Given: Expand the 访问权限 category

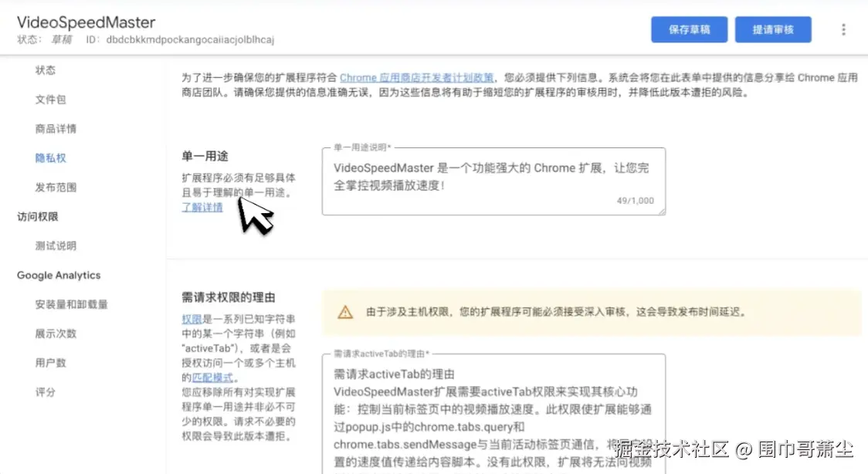Looking at the screenshot, I should pyautogui.click(x=36, y=216).
